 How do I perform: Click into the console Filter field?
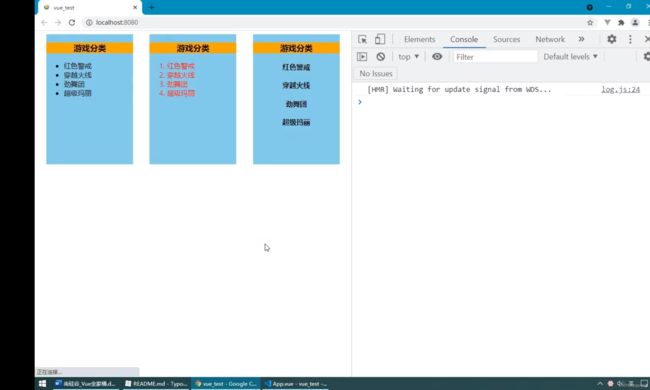coord(495,57)
